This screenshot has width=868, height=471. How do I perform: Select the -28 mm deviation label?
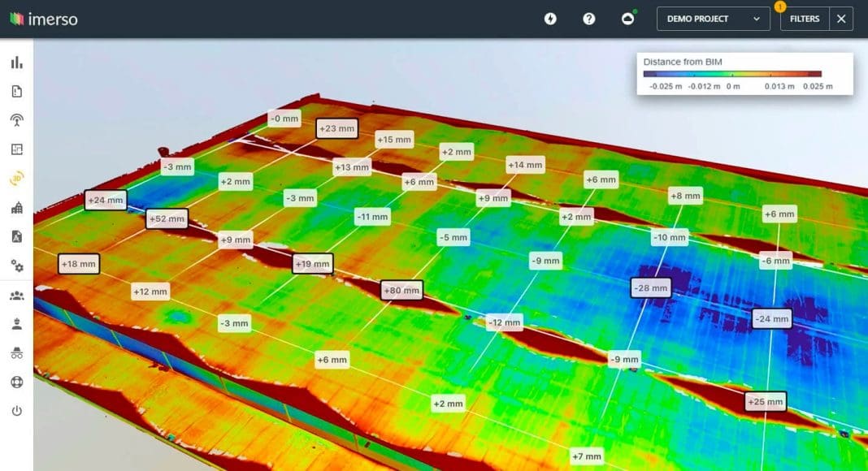pyautogui.click(x=651, y=287)
